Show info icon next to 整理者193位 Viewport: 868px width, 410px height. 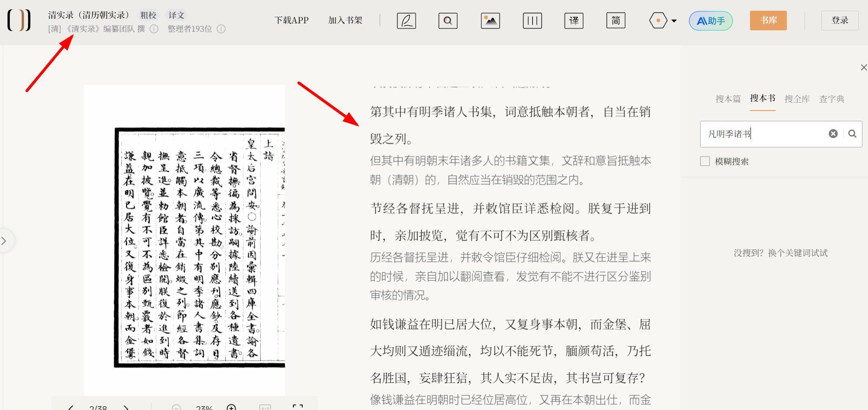[x=221, y=29]
